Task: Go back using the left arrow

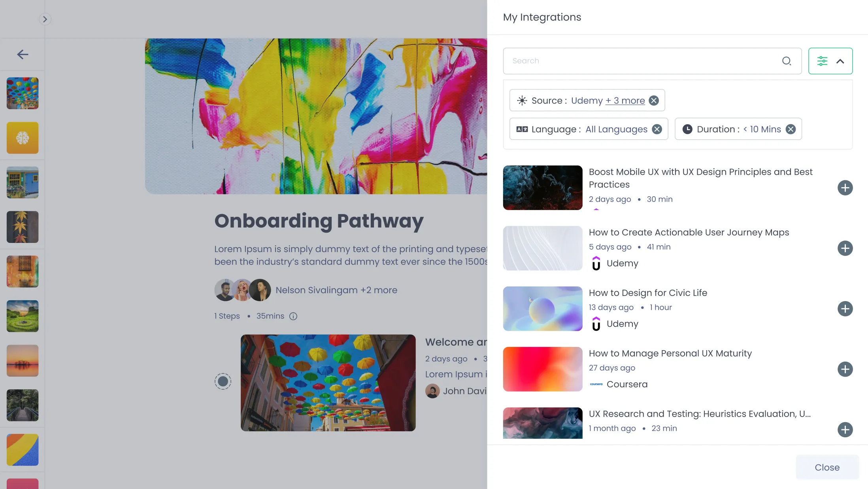Action: point(23,54)
